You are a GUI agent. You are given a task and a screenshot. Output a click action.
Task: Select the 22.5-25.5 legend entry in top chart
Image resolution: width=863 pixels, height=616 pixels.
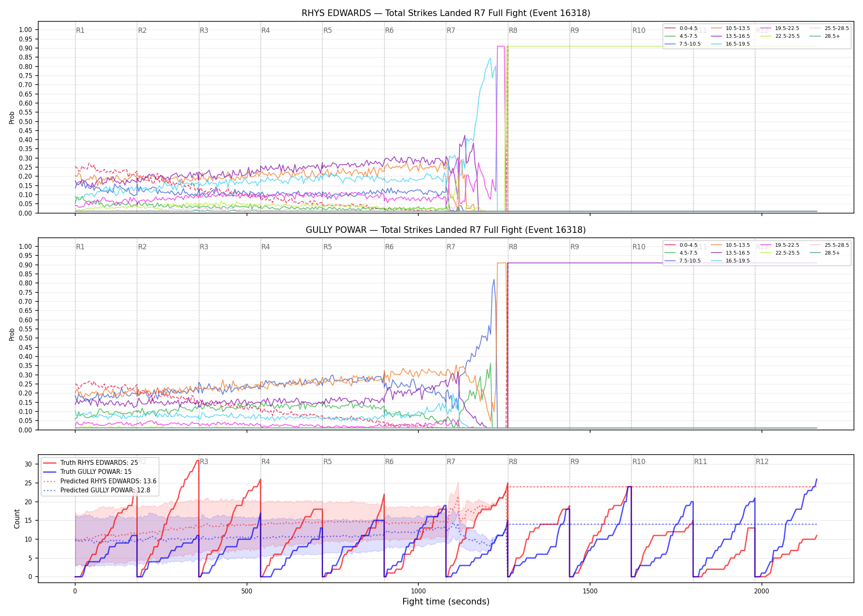(780, 36)
